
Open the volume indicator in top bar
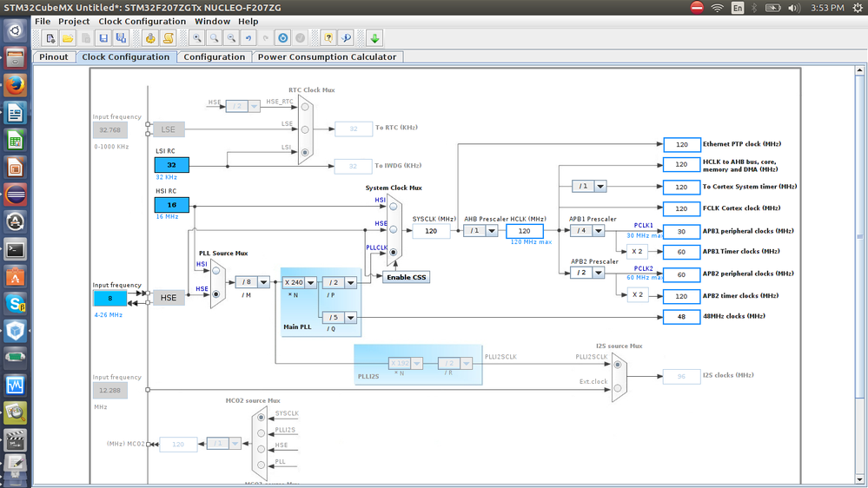(x=794, y=8)
